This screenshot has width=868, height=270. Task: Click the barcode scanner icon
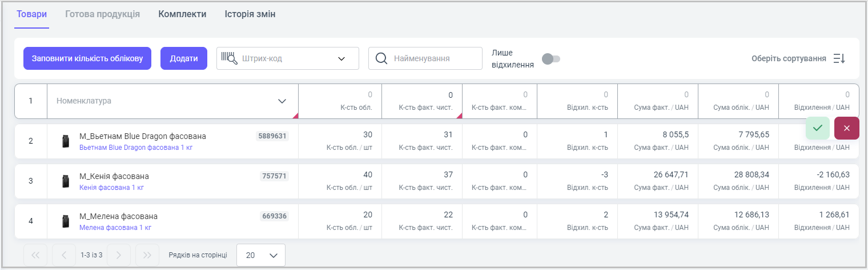click(230, 58)
